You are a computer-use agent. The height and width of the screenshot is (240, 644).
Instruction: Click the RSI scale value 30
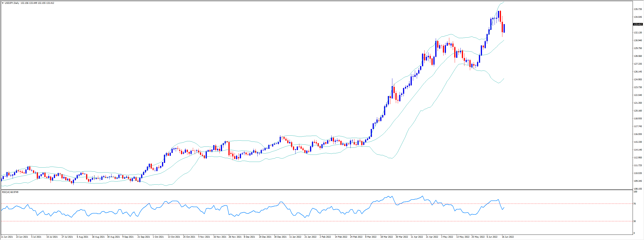click(635, 221)
